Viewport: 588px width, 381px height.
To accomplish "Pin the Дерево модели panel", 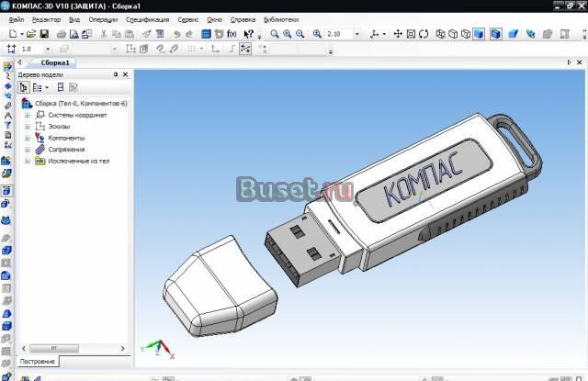I will point(116,74).
